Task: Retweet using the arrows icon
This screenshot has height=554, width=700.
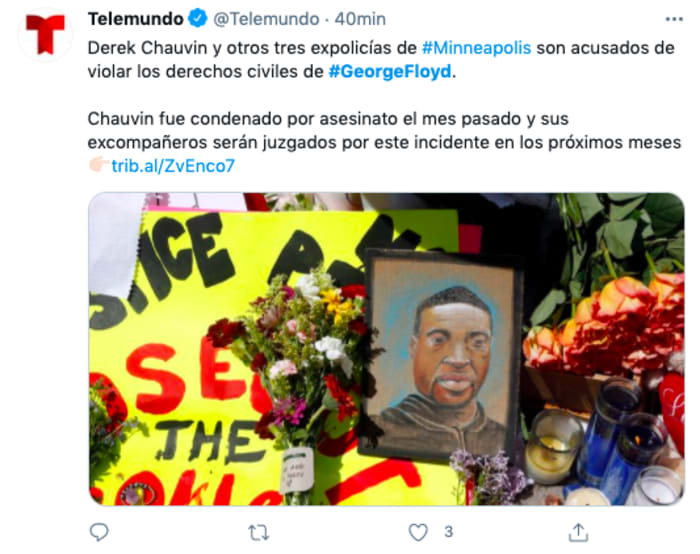Action: [258, 533]
